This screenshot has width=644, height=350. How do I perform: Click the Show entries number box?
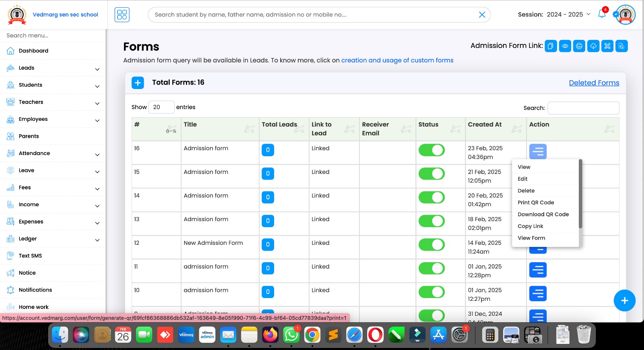pyautogui.click(x=161, y=107)
